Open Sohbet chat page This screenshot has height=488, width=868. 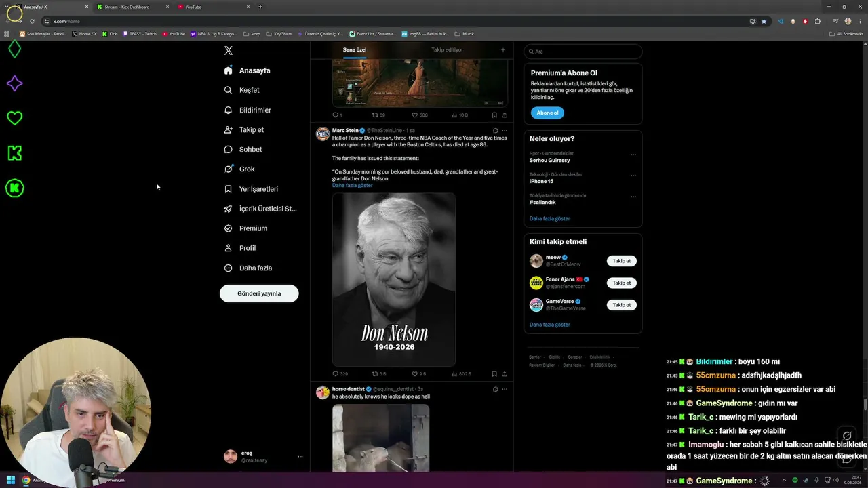243,149
